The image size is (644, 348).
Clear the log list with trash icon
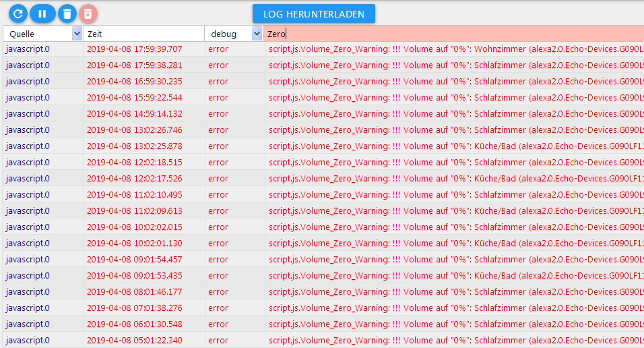point(67,13)
